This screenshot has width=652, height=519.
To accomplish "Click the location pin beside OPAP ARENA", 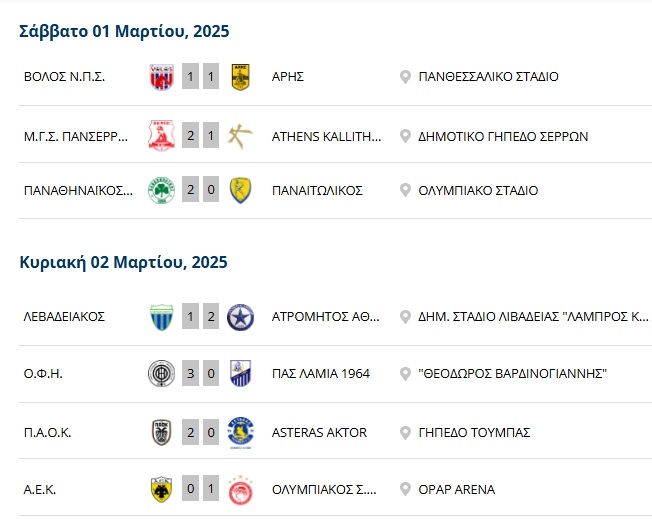I will tap(405, 489).
